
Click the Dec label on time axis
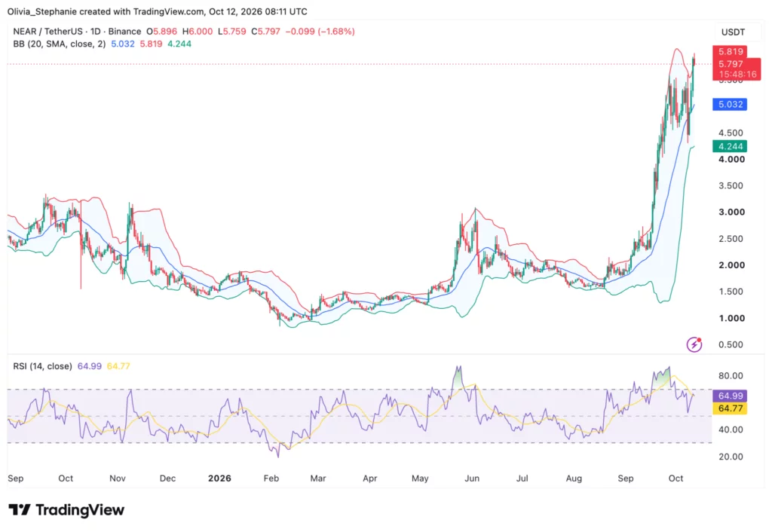click(167, 478)
